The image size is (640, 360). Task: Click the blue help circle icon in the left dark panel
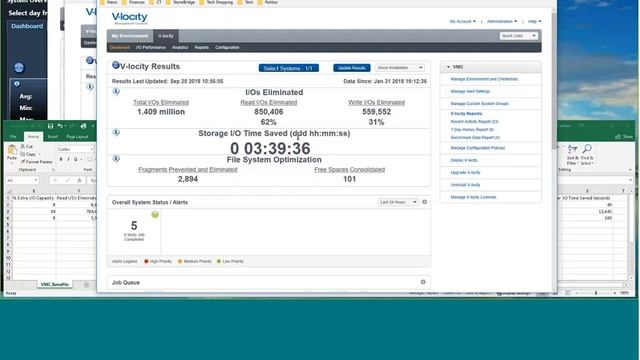[19, 68]
